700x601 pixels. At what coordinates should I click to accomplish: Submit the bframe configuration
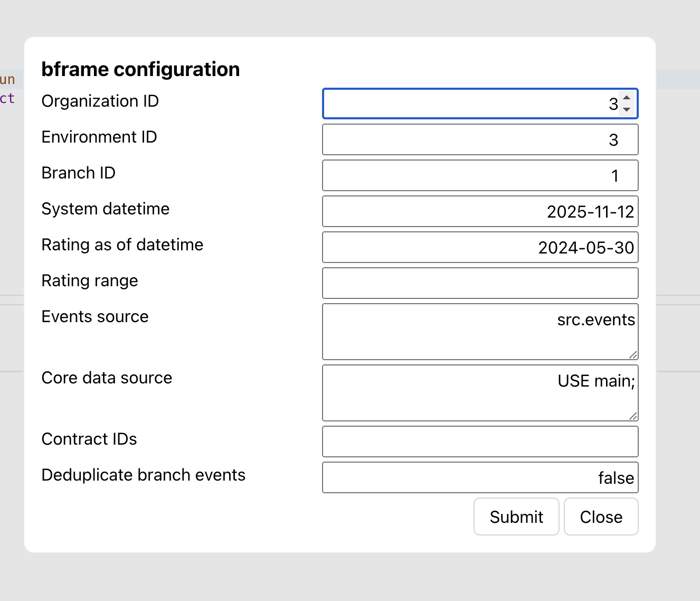(516, 517)
